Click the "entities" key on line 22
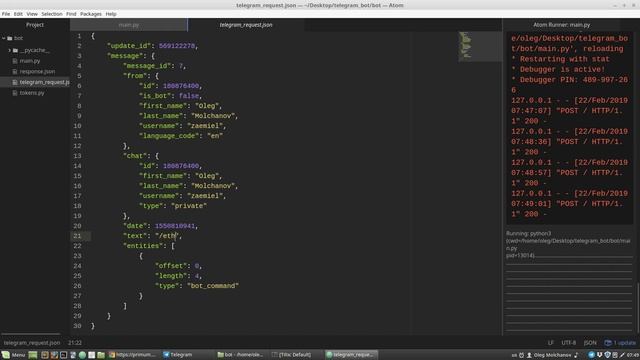The height and width of the screenshot is (360, 640). pos(143,246)
